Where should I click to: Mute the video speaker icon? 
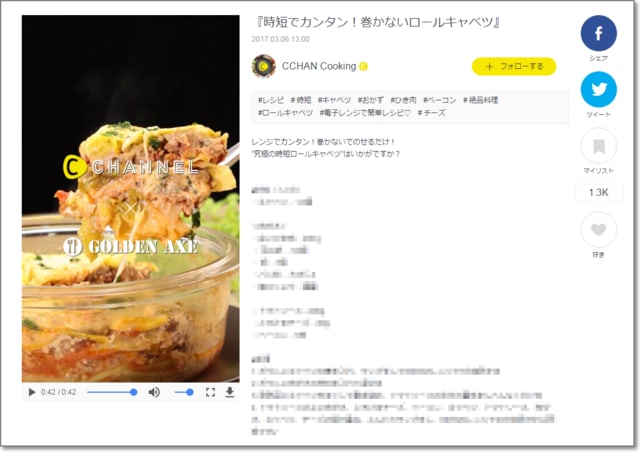point(154,392)
